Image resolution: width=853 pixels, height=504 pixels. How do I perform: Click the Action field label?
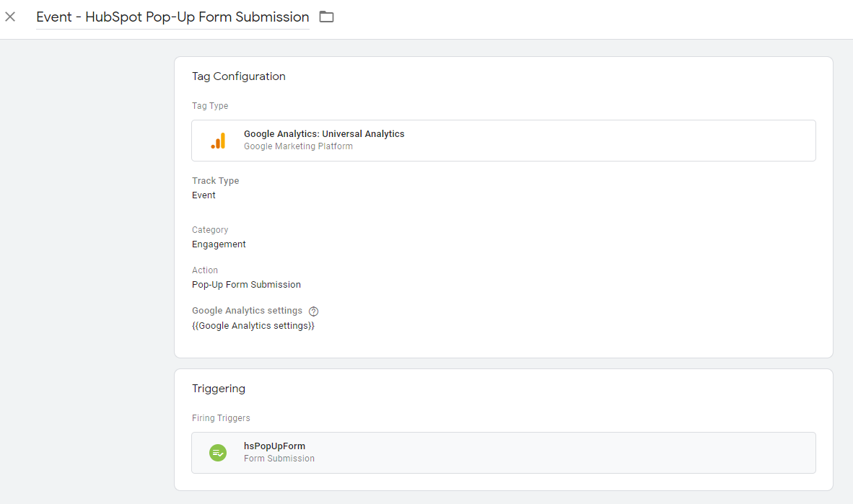205,270
